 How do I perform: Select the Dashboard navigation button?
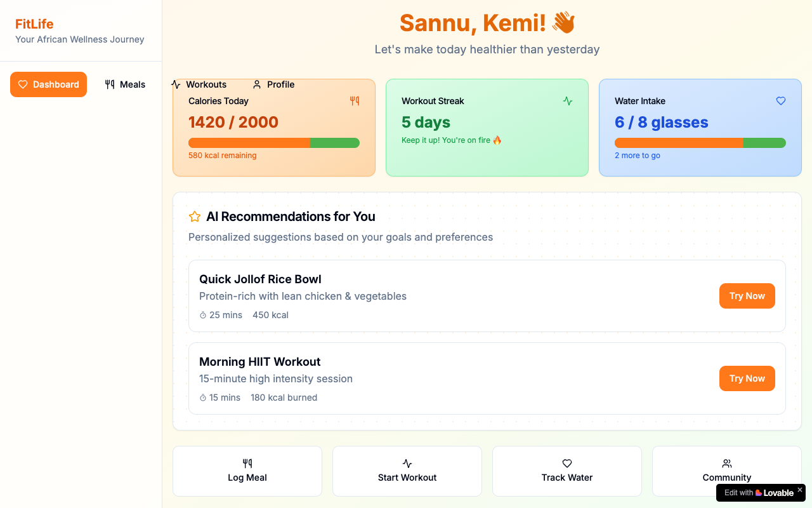(x=48, y=84)
